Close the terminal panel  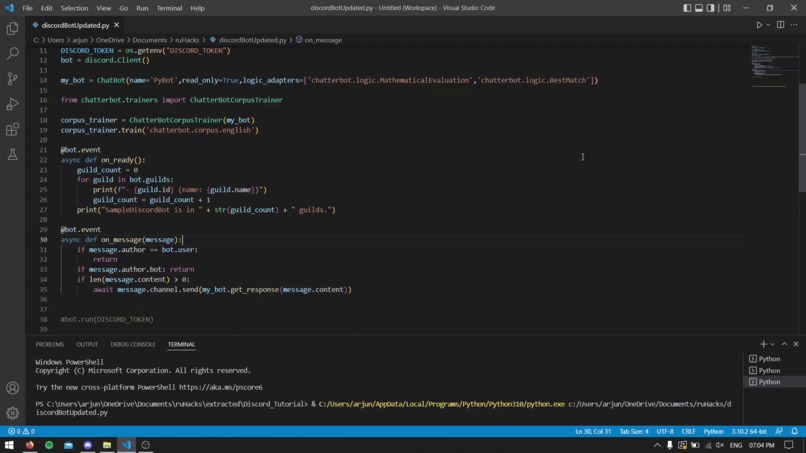pyautogui.click(x=796, y=344)
